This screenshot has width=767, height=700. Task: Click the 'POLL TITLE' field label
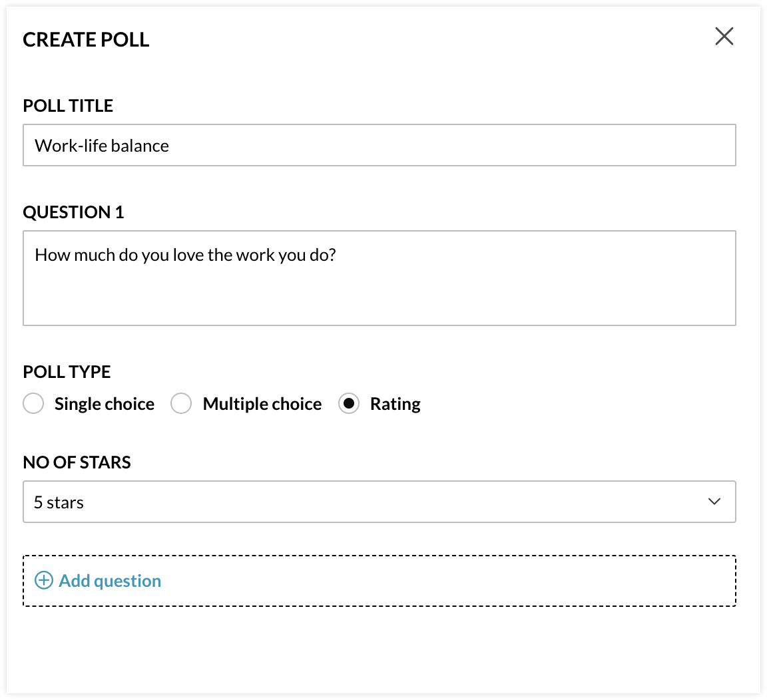click(x=68, y=106)
